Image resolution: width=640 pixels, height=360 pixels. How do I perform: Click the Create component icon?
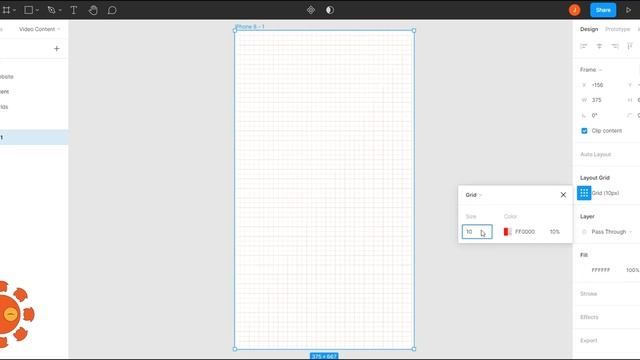[311, 10]
